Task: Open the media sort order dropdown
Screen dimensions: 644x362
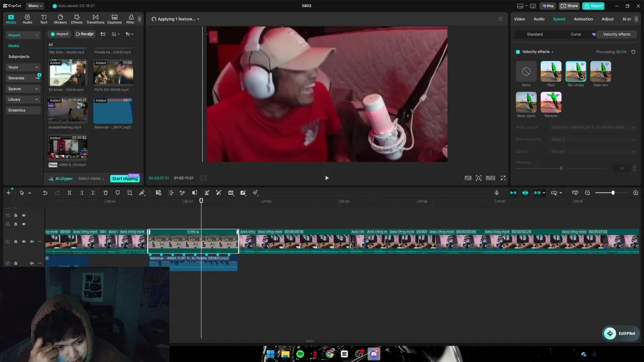Action: click(116, 34)
